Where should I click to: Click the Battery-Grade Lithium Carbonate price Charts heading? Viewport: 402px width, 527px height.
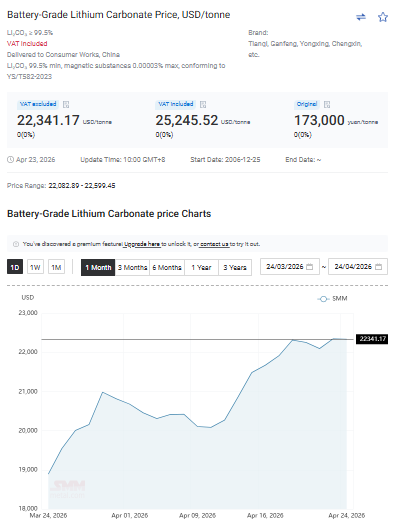pyautogui.click(x=109, y=214)
